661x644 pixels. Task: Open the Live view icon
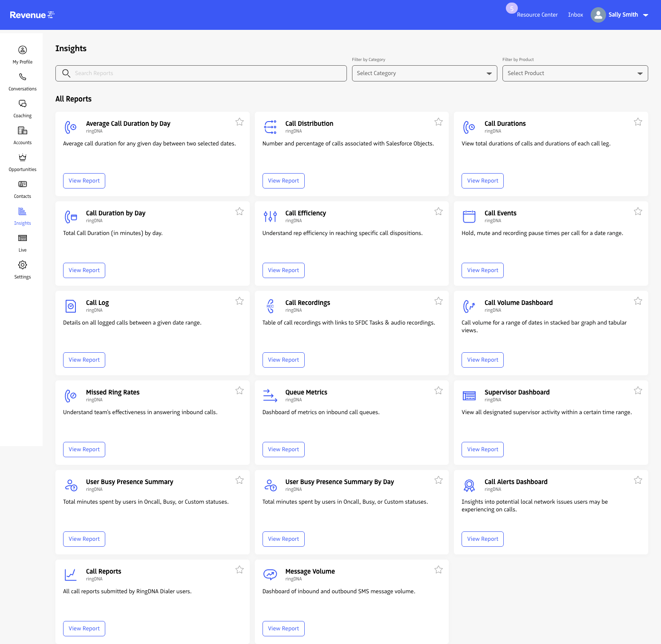coord(22,238)
